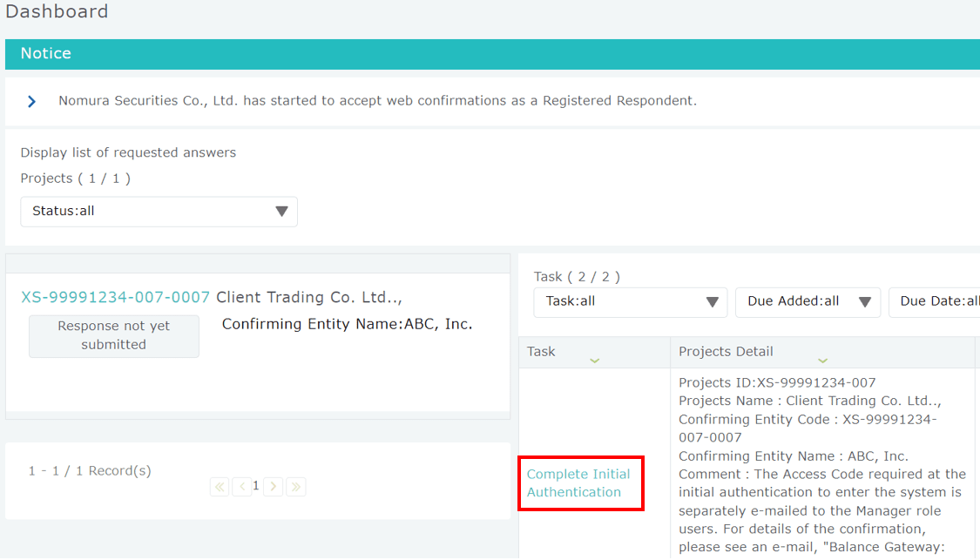Open project XS-99991234-007-0007 link

click(x=115, y=298)
